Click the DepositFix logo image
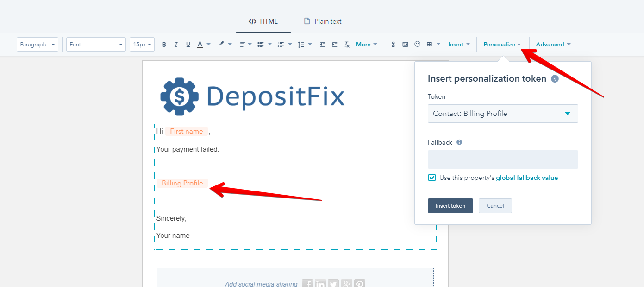The height and width of the screenshot is (287, 644). [252, 96]
